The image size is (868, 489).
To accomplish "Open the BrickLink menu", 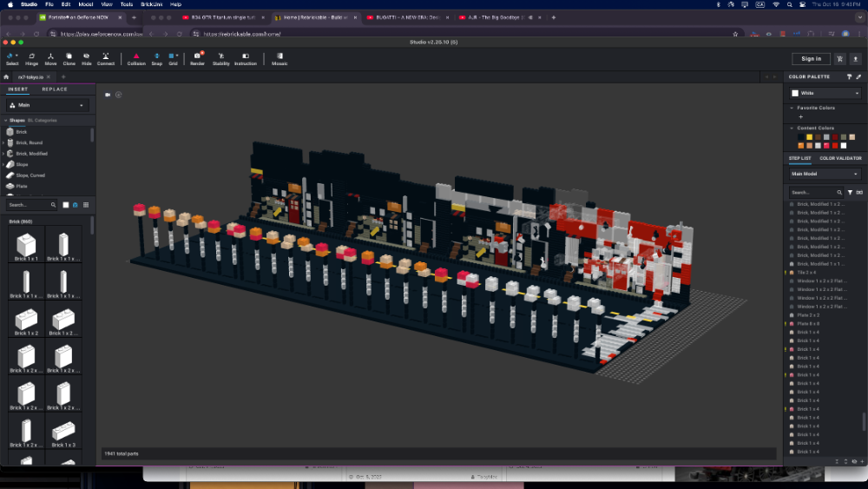I will pos(151,3).
